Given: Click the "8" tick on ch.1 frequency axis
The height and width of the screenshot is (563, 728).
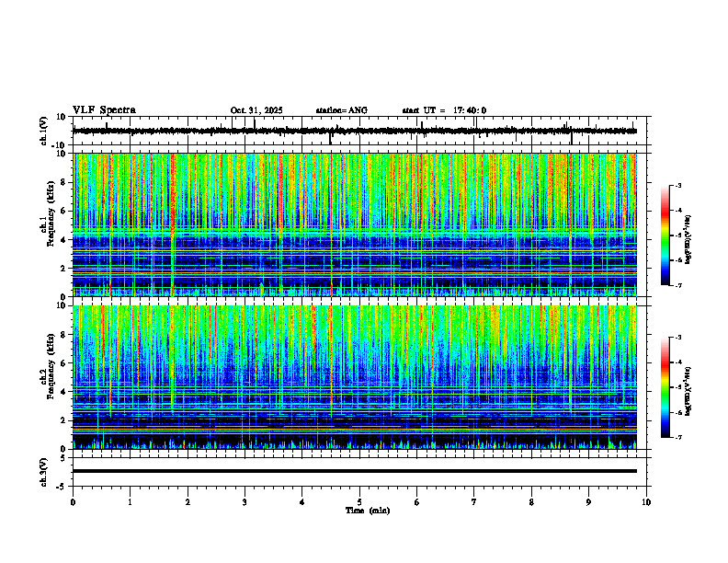Looking at the screenshot, I should click(64, 182).
